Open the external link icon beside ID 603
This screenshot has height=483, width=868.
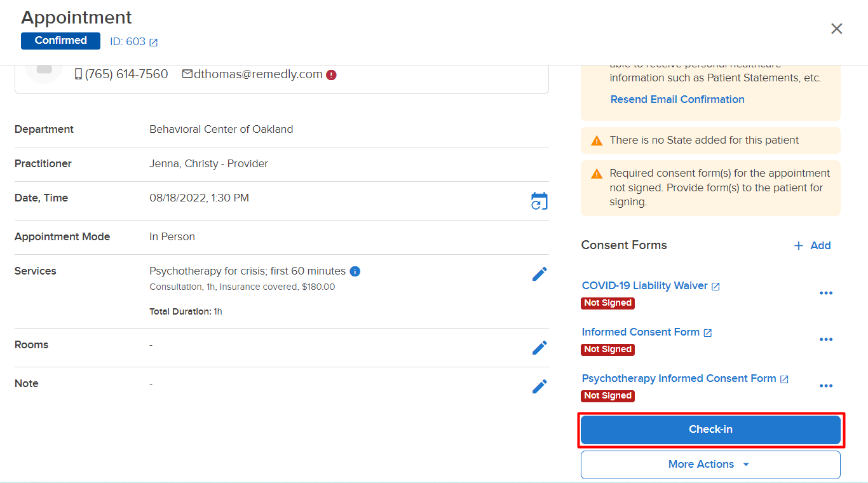(153, 43)
